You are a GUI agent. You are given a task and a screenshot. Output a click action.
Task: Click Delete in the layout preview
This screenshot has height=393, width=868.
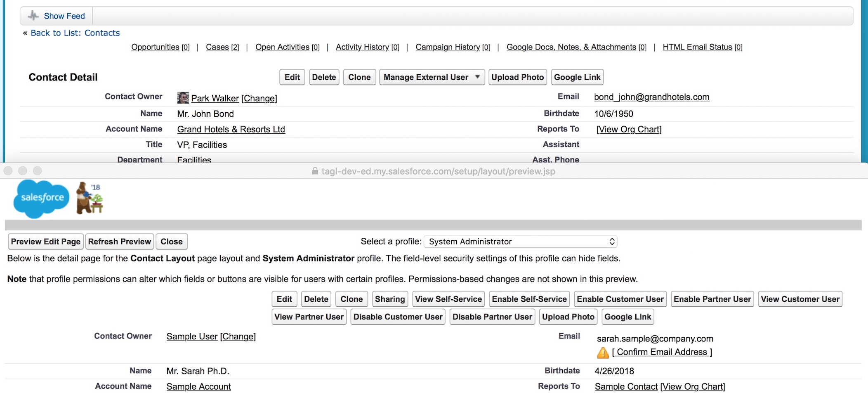tap(316, 299)
